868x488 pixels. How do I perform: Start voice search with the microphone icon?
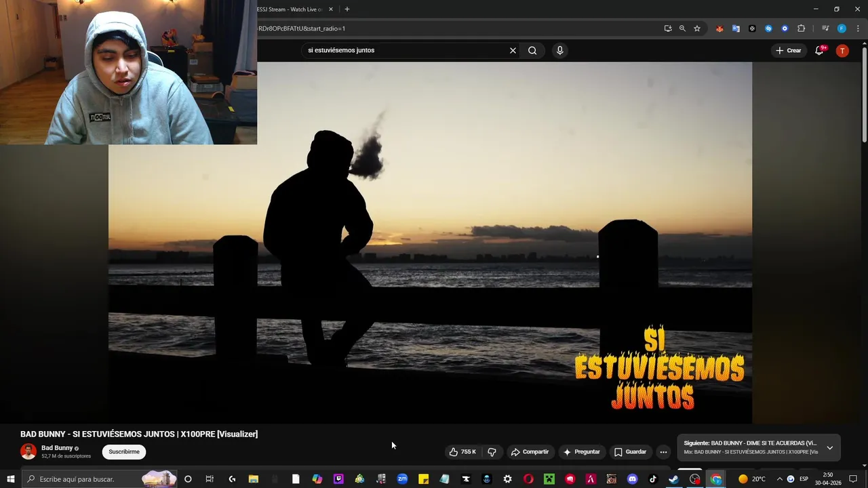pos(559,50)
